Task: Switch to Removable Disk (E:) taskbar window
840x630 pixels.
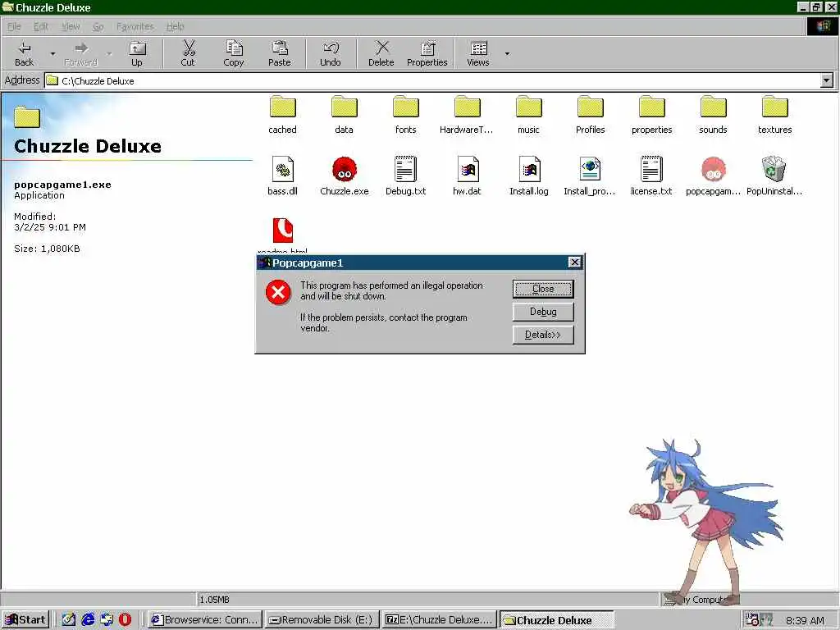Action: click(x=322, y=620)
